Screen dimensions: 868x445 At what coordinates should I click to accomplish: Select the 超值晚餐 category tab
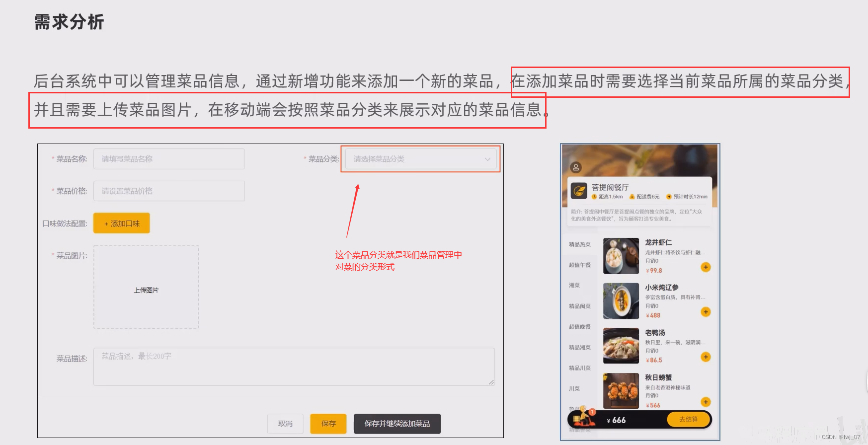coord(580,327)
